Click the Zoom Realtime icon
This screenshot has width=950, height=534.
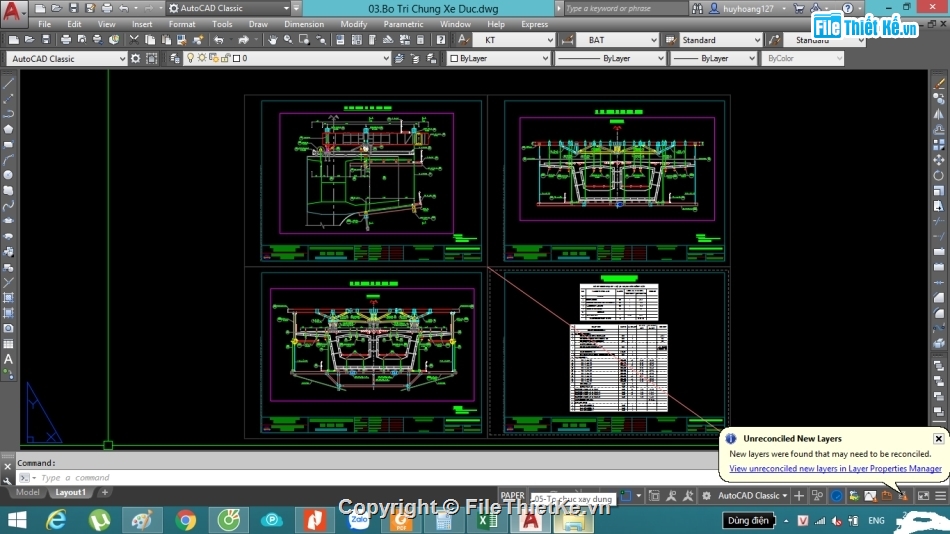(288, 40)
